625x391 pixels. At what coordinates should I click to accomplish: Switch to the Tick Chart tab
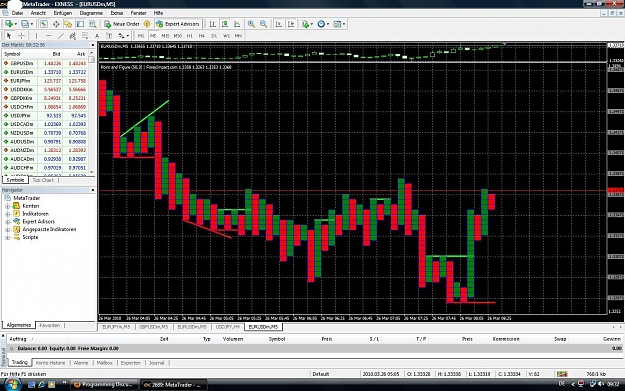point(43,181)
